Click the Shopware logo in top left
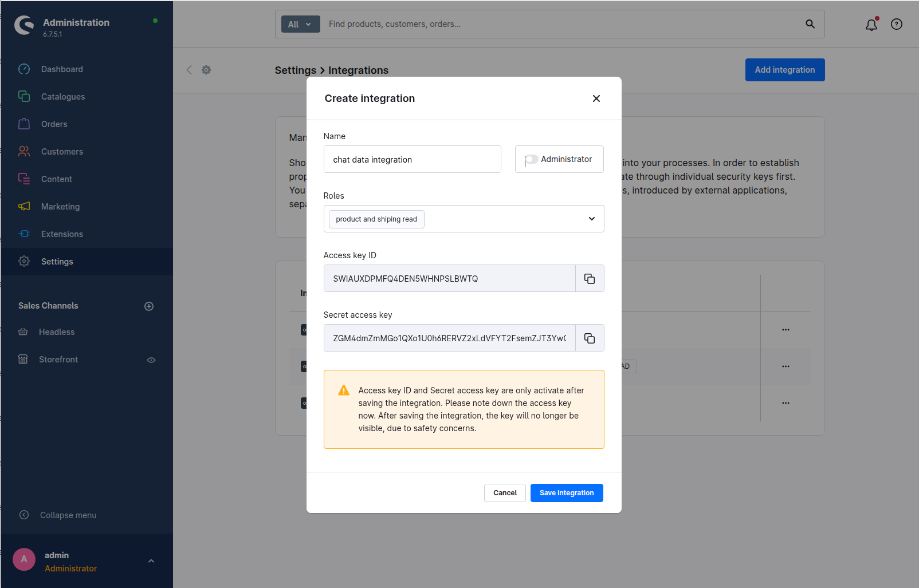The height and width of the screenshot is (588, 919). [23, 25]
